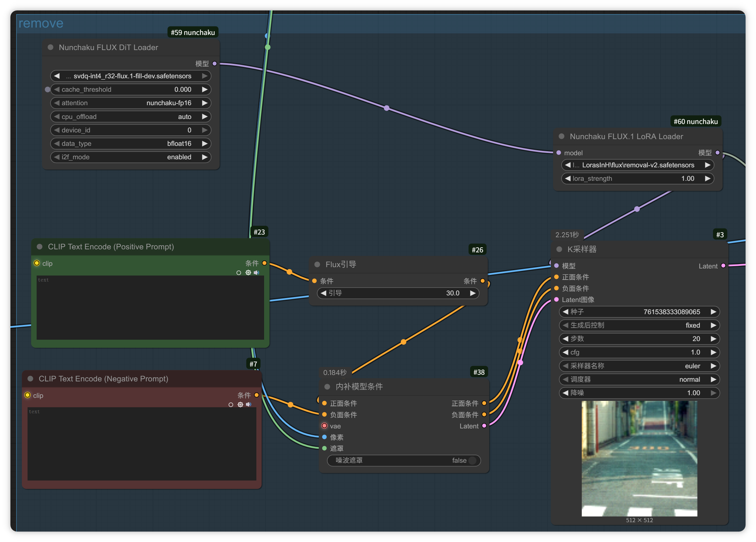The width and height of the screenshot is (756, 542).
Task: Click the 模型 output port of DiT Loader
Action: pyautogui.click(x=215, y=64)
